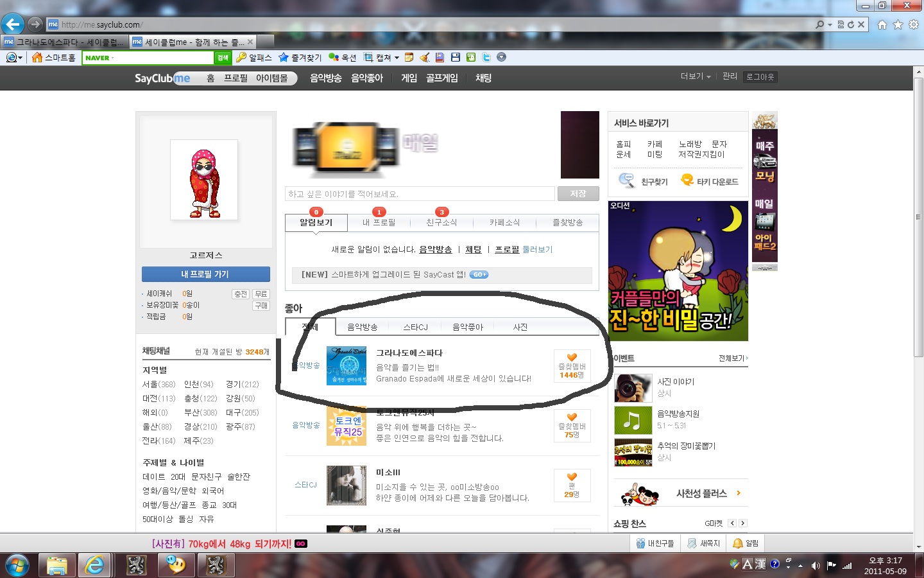The image size is (924, 578).
Task: Click the 전체보기 link in 이벤트
Action: [x=733, y=358]
